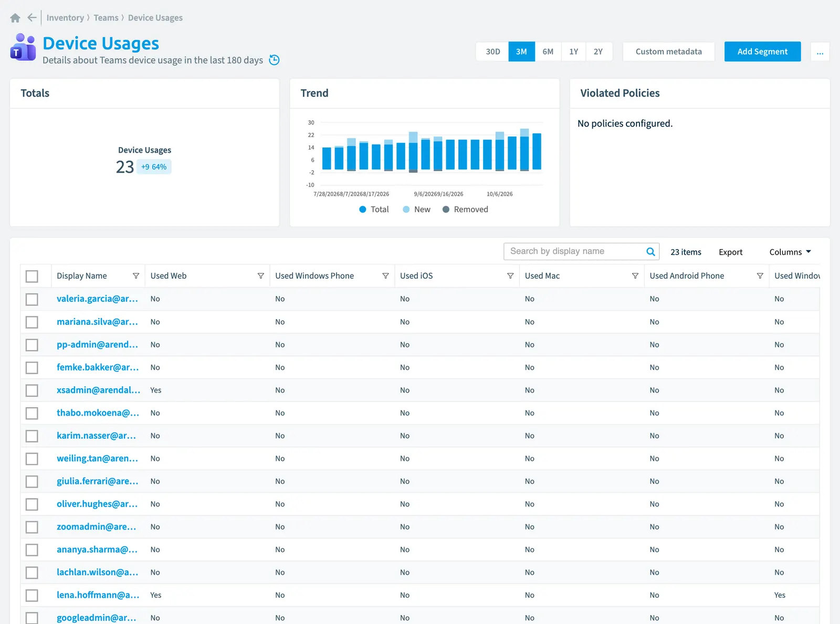The height and width of the screenshot is (624, 840).
Task: Open the Inventory breadcrumb
Action: click(x=65, y=18)
